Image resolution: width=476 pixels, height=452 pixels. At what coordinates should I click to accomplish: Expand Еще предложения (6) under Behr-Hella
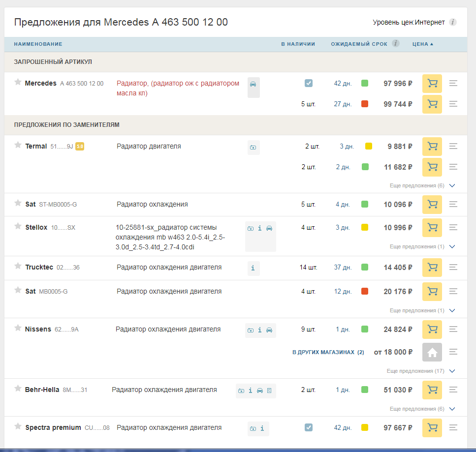click(422, 409)
